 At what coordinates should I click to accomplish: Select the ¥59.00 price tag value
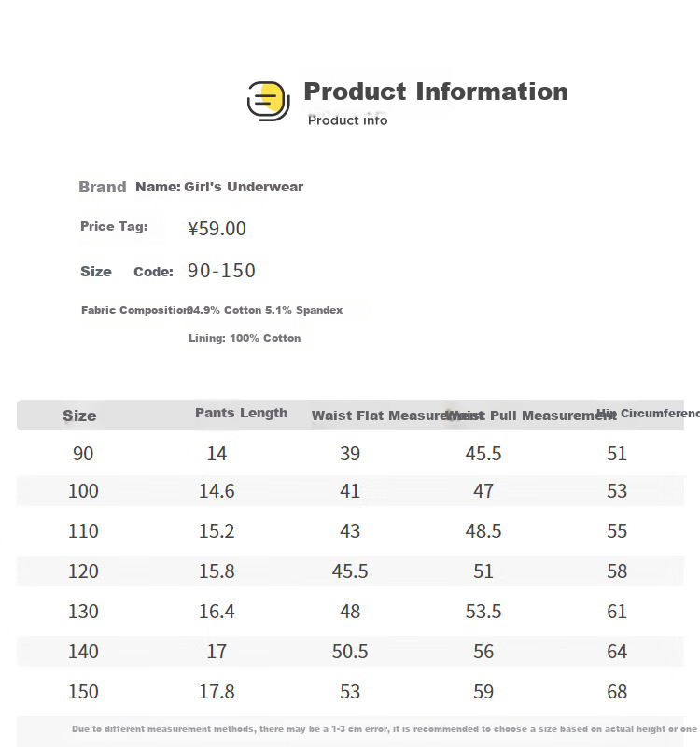click(217, 229)
